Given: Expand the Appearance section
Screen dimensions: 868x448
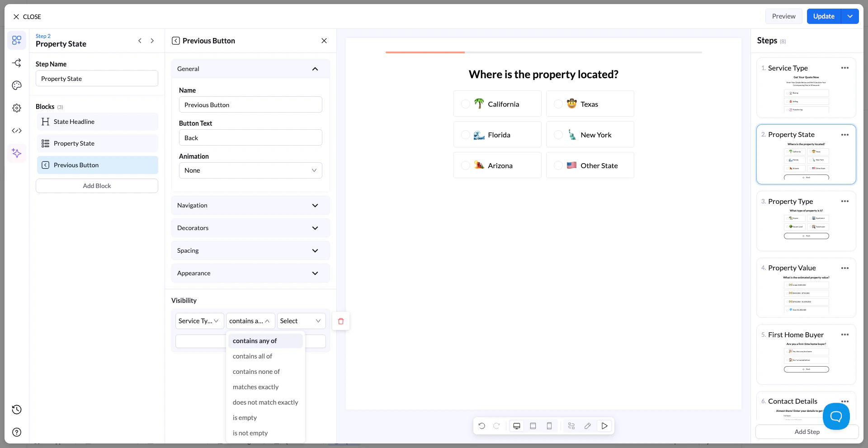Looking at the screenshot, I should point(250,273).
